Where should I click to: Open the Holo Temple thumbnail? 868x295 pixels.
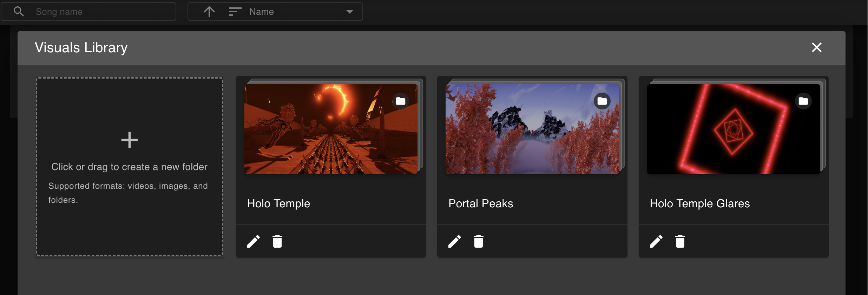tap(331, 129)
